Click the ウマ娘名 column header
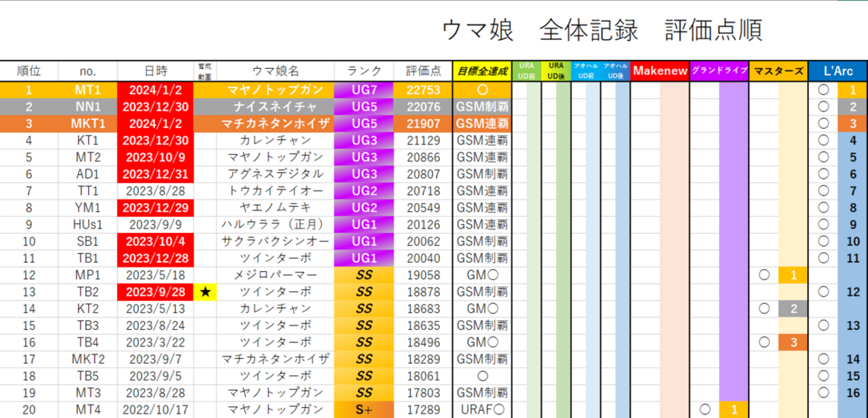Screen dimensions: 868x418 pos(276,71)
